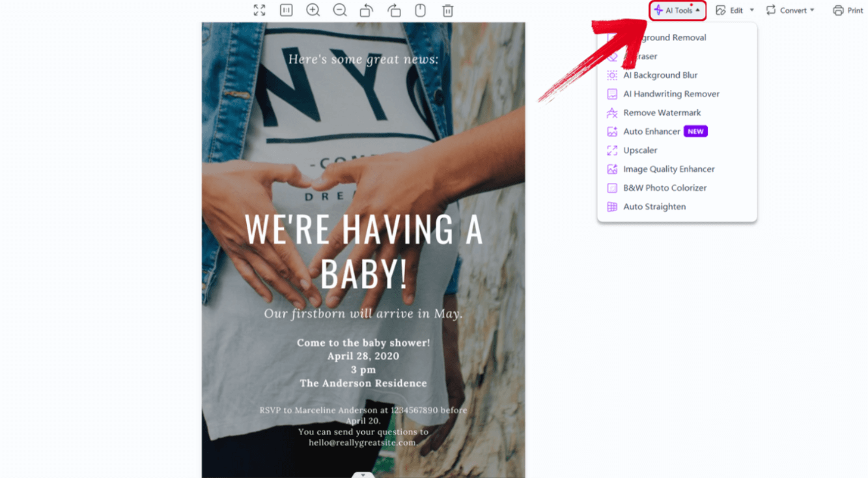The width and height of the screenshot is (868, 478).
Task: Activate the hand pan tool
Action: tap(420, 10)
